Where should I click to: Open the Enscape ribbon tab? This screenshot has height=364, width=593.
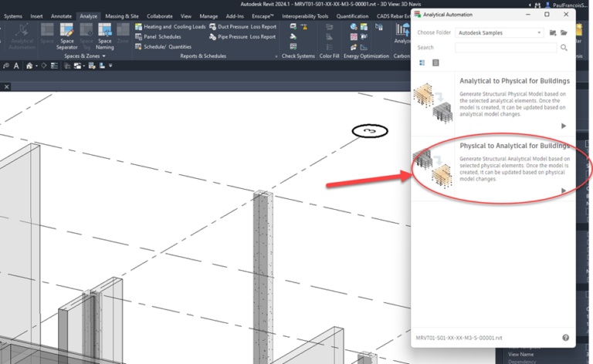pyautogui.click(x=263, y=16)
